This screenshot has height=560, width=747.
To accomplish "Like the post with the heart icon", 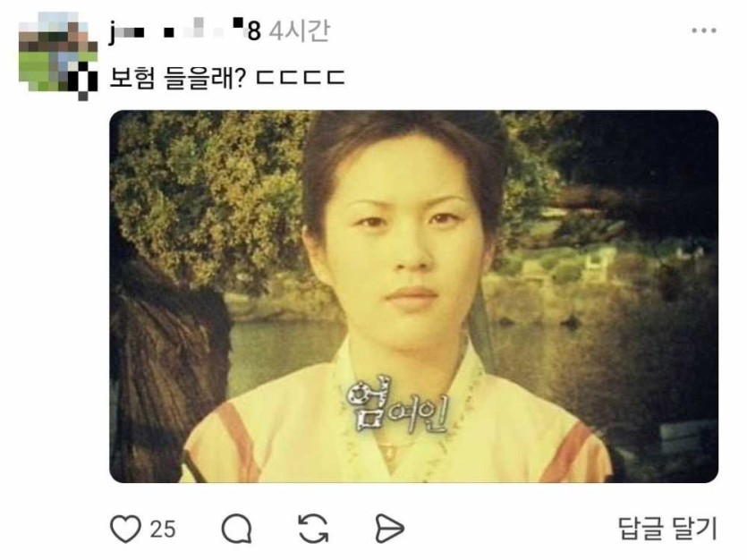I will (125, 529).
